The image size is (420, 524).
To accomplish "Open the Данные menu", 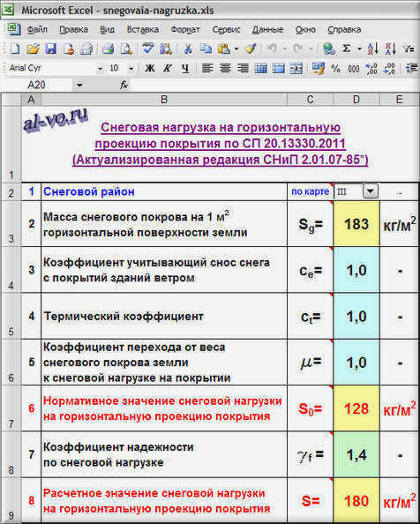I will tap(268, 30).
